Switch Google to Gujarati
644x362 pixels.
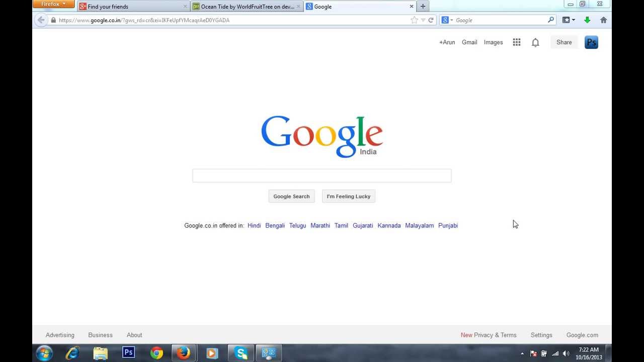point(363,226)
